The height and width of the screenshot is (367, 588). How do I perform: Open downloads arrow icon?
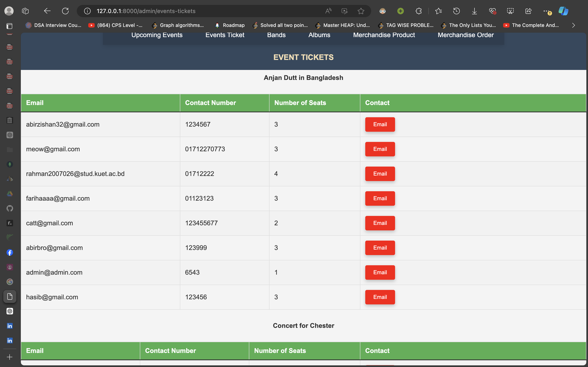tap(474, 11)
